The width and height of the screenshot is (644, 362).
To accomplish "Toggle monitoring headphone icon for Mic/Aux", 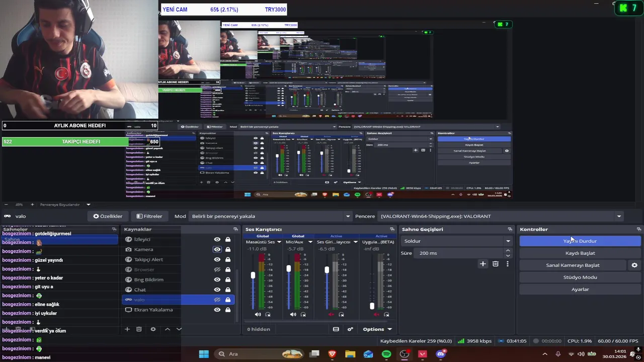I will [303, 315].
